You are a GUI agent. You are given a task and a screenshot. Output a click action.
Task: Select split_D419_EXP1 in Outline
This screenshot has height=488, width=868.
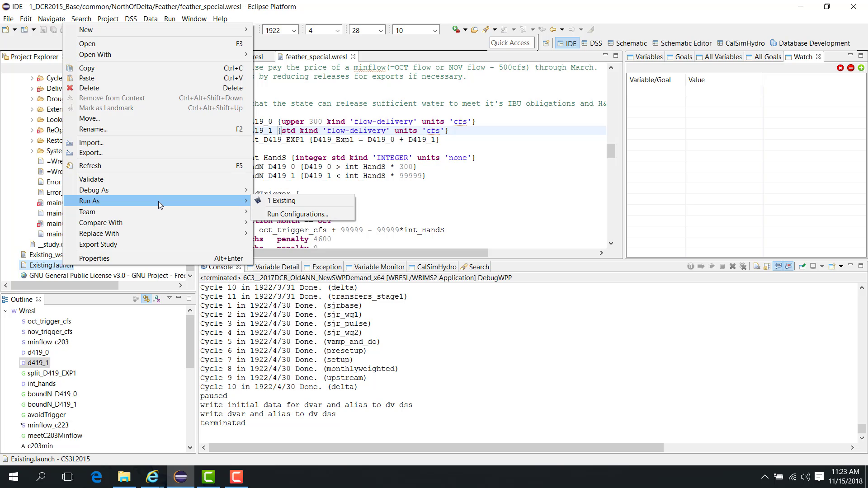[x=52, y=373]
